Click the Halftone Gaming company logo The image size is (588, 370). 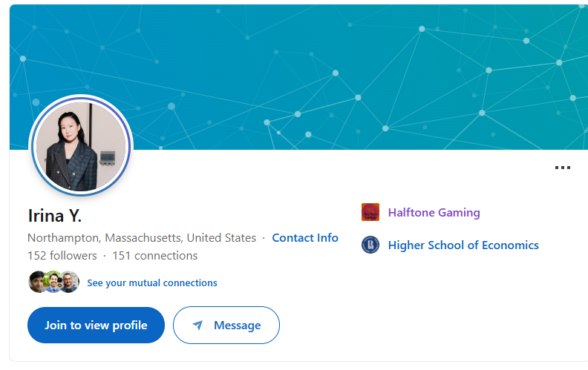pos(370,213)
